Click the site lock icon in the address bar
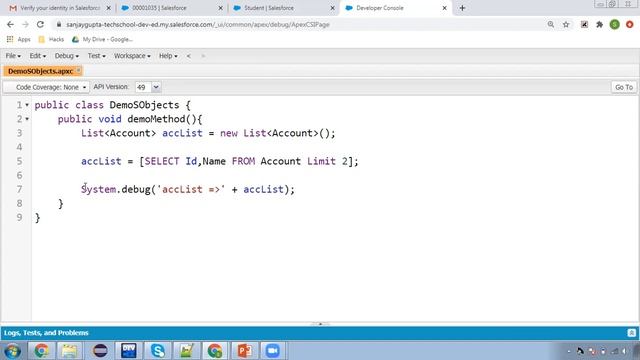Viewport: 640px width, 360px height. point(59,24)
